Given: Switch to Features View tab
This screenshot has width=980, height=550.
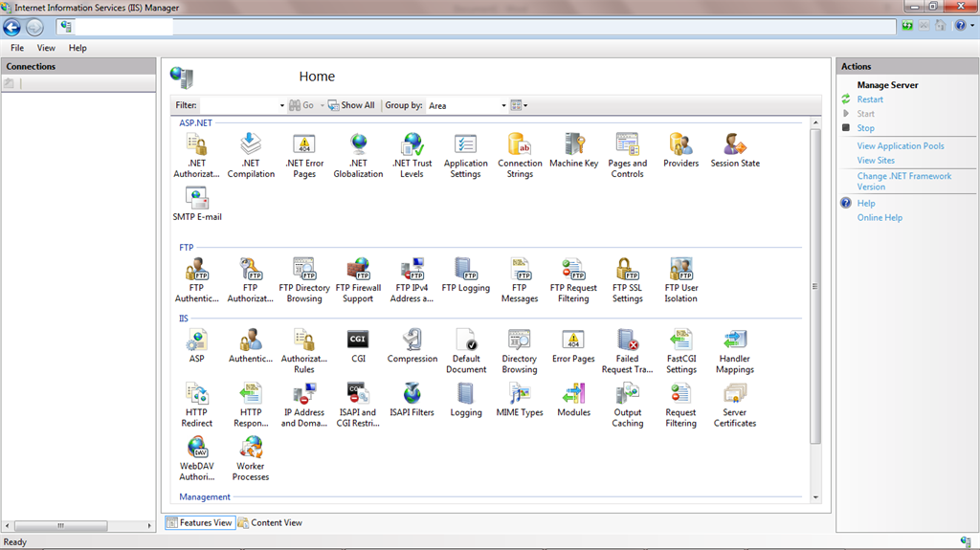Looking at the screenshot, I should point(200,522).
